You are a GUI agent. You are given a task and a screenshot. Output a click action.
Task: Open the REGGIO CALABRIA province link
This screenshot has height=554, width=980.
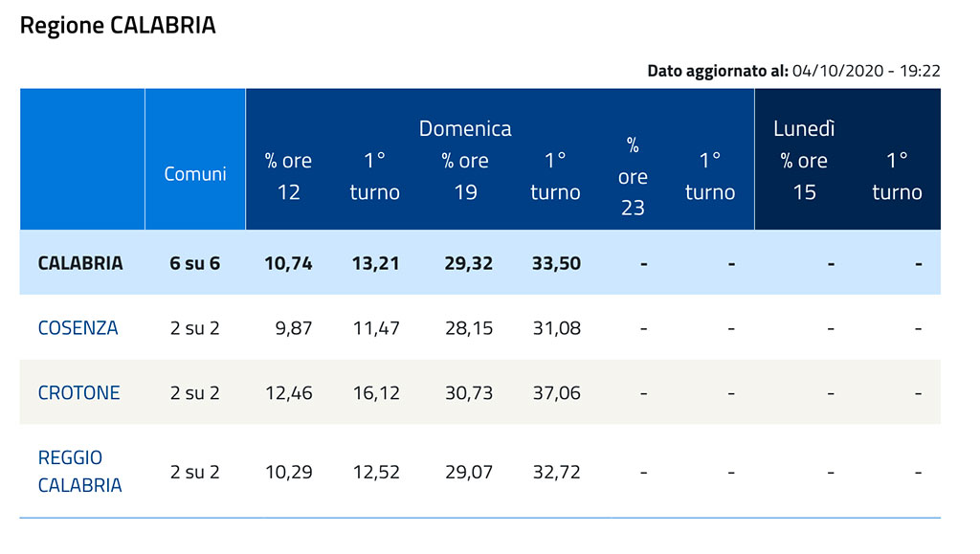tap(80, 472)
